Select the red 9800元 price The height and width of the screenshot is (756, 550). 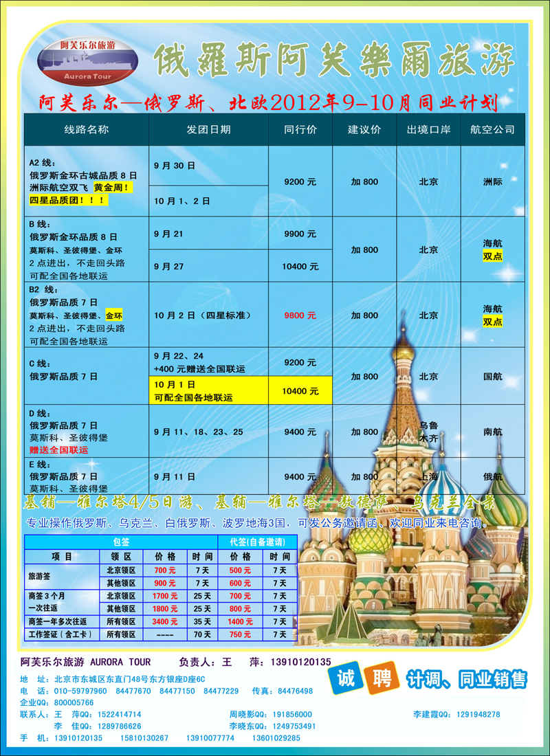pos(300,315)
